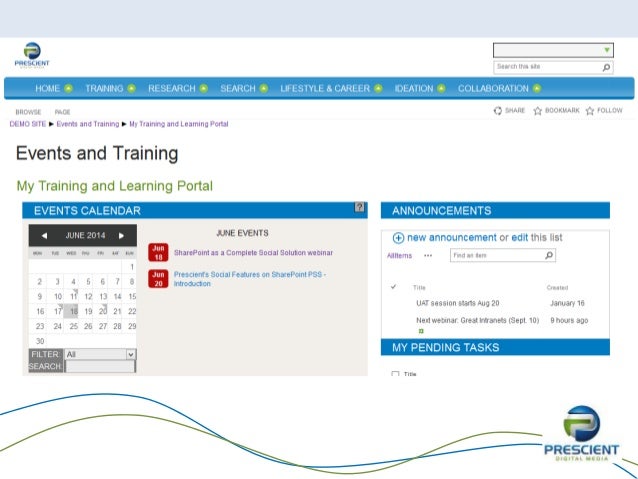
Task: Open Prescient's Social Features on SharePoint PSS link
Action: click(250, 279)
